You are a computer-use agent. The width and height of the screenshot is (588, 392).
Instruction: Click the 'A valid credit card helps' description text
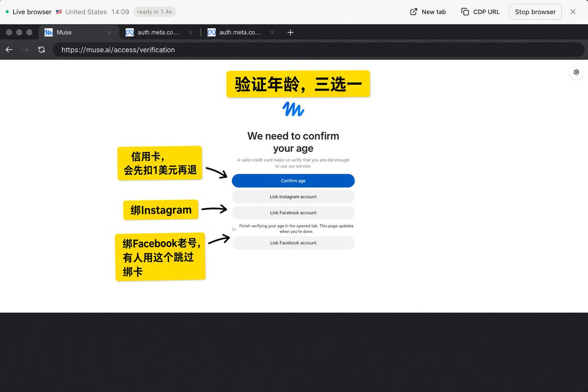pos(293,163)
